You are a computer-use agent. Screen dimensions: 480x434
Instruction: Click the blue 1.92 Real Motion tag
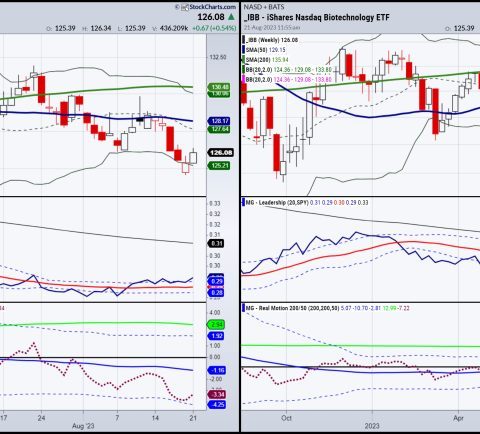(x=216, y=336)
